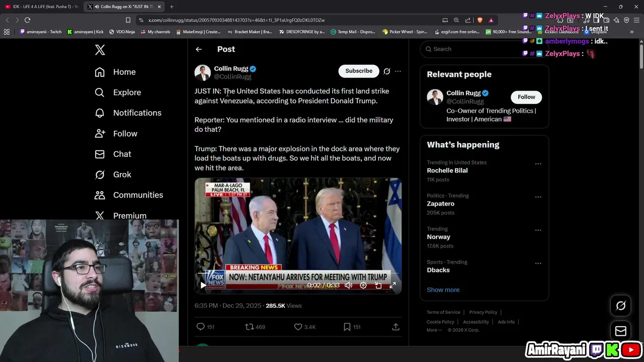Go to the Follow section in sidebar
The image size is (644, 362).
click(x=116, y=134)
